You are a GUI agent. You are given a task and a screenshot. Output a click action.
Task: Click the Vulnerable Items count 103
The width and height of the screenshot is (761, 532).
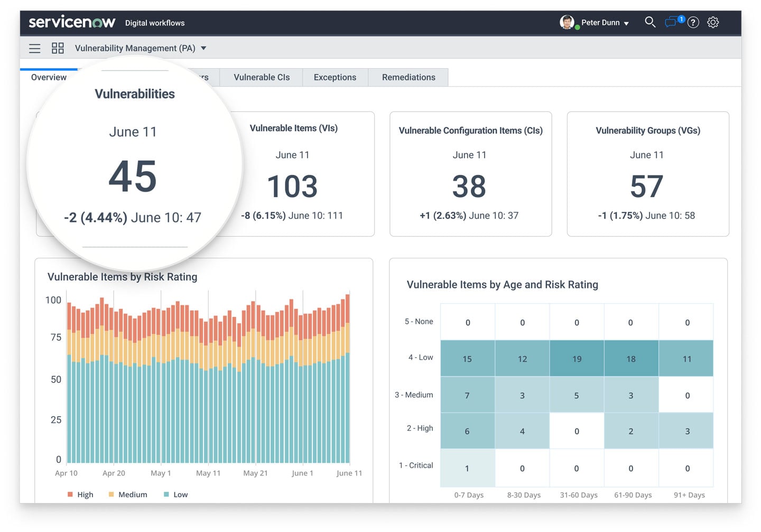point(292,186)
